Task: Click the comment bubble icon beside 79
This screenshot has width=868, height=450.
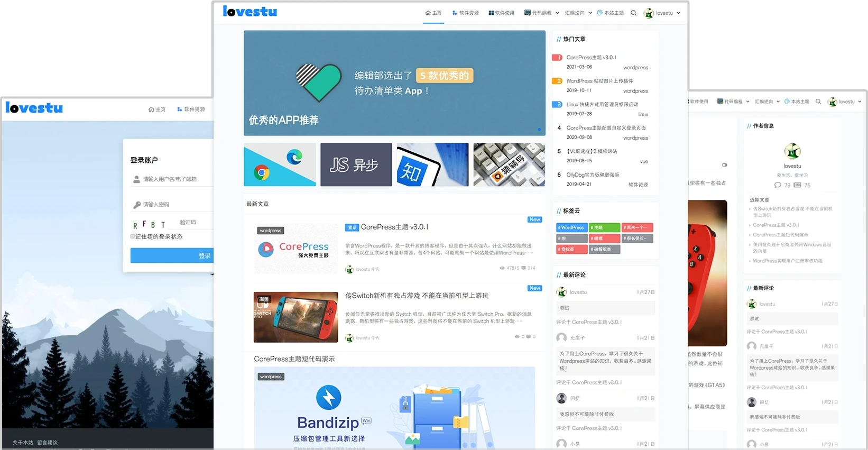Action: (778, 185)
